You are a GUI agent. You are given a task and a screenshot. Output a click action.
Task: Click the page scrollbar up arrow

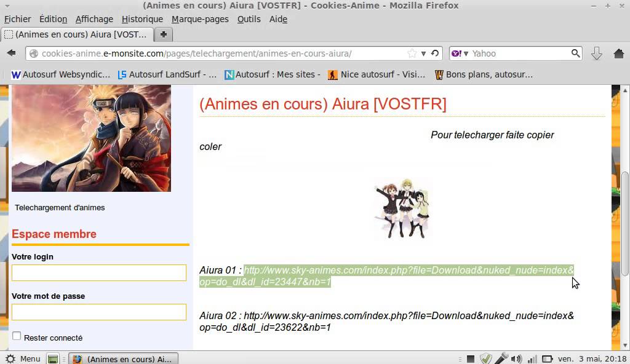pyautogui.click(x=625, y=90)
